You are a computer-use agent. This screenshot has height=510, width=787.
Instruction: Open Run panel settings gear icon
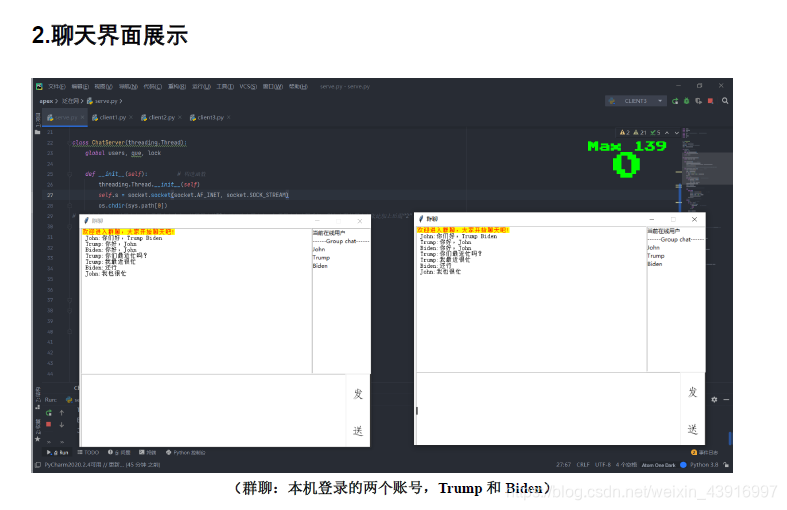tap(714, 400)
